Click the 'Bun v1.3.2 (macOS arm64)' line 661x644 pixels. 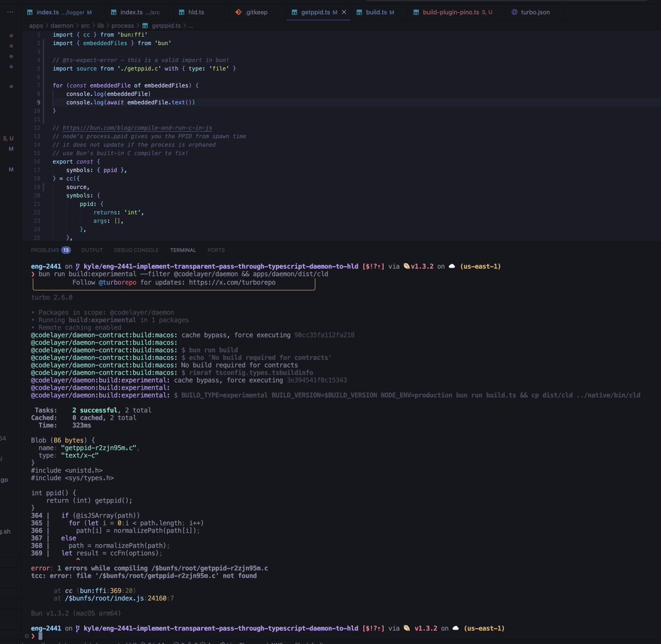[76, 613]
